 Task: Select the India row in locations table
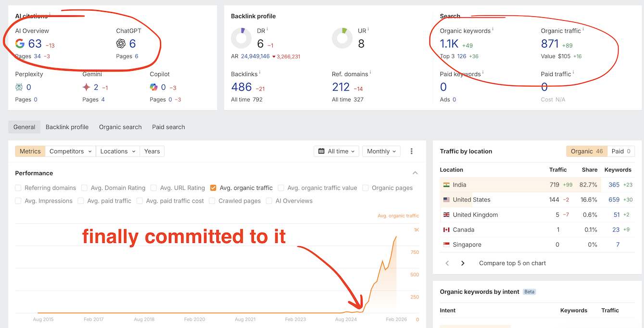click(x=491, y=185)
